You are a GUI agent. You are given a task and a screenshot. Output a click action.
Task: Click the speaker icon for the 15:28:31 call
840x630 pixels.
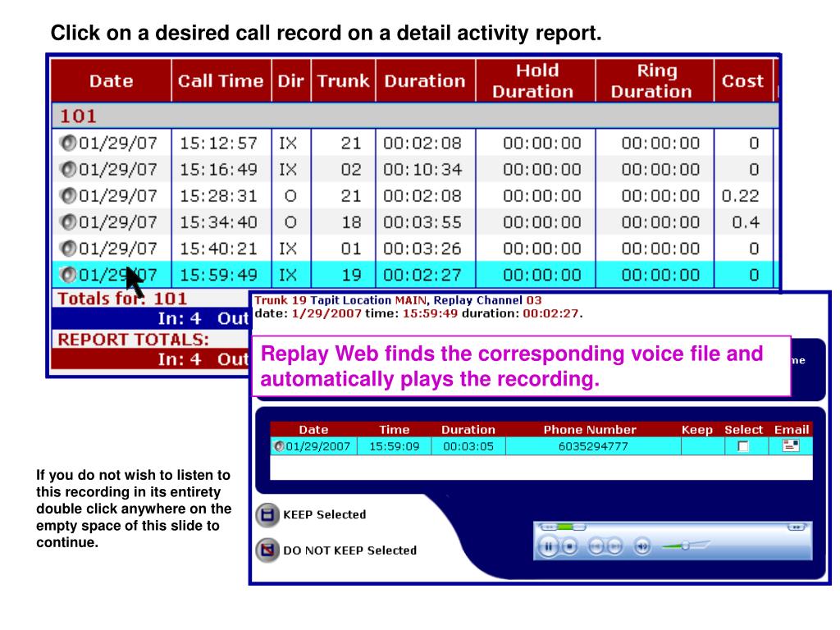pos(67,197)
